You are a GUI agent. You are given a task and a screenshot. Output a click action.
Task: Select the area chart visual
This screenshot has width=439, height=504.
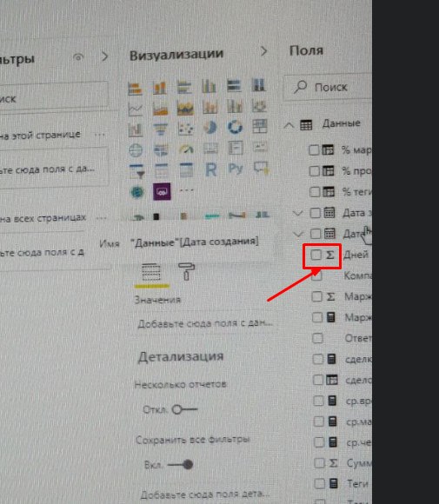(160, 109)
